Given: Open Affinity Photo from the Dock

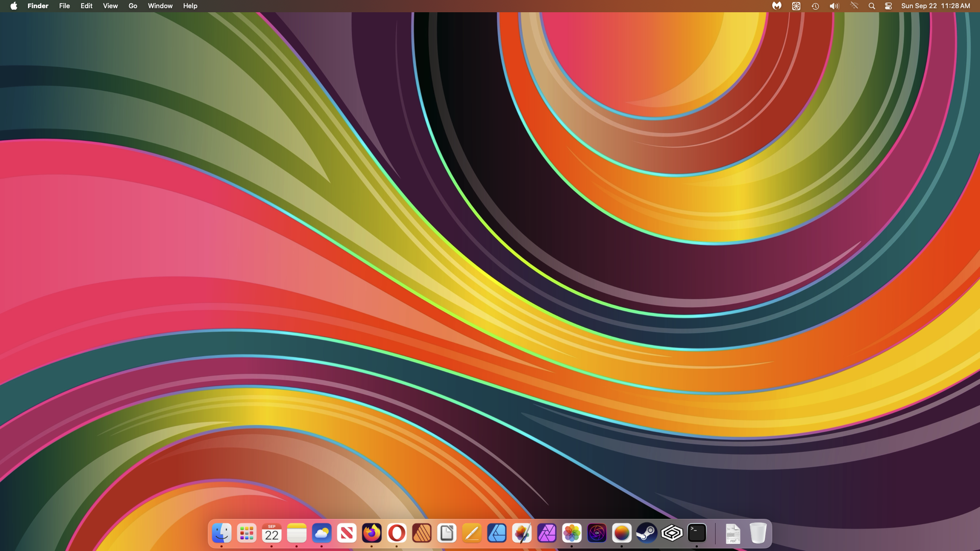Looking at the screenshot, I should [x=547, y=533].
